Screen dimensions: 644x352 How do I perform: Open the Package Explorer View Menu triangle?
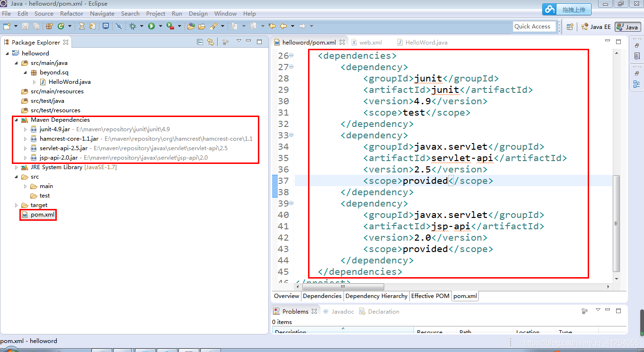click(238, 41)
